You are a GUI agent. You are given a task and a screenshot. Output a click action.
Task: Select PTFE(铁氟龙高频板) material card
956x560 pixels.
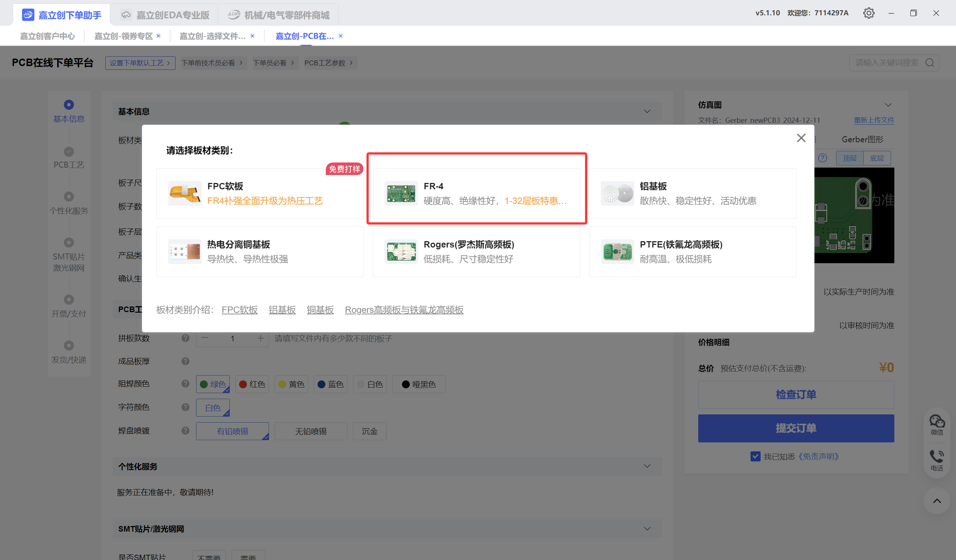(x=692, y=252)
